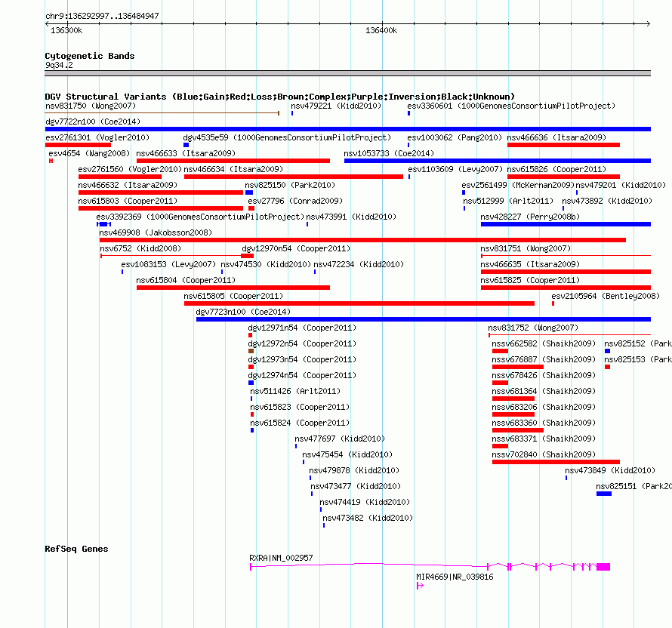The height and width of the screenshot is (628, 672).
Task: Click dgv12971n54 (Cooper2011) label
Action: pyautogui.click(x=302, y=328)
